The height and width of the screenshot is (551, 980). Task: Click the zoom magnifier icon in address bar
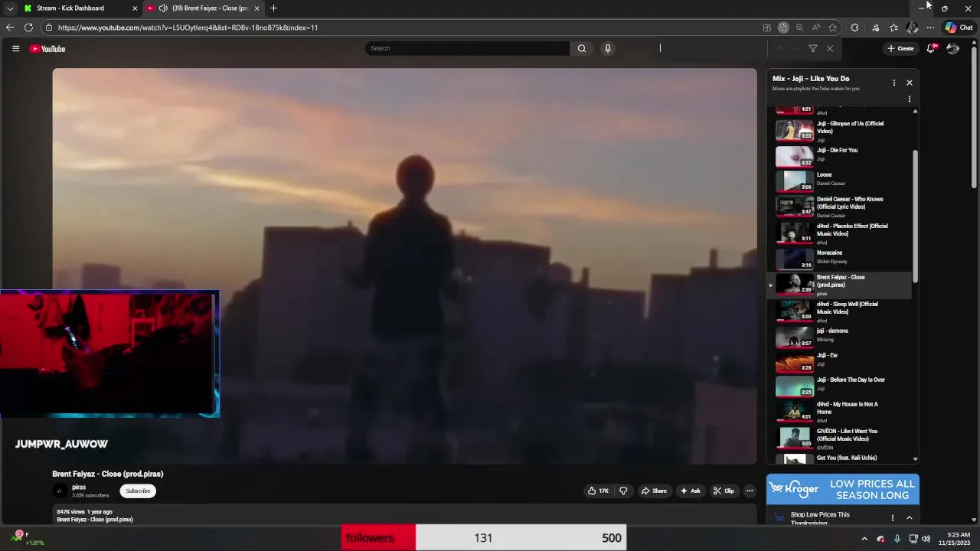coord(799,28)
